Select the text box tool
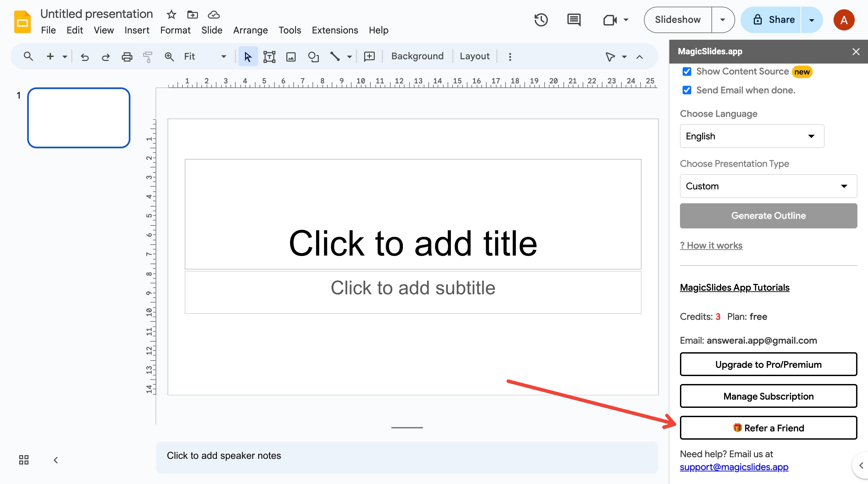868x484 pixels. [x=269, y=57]
